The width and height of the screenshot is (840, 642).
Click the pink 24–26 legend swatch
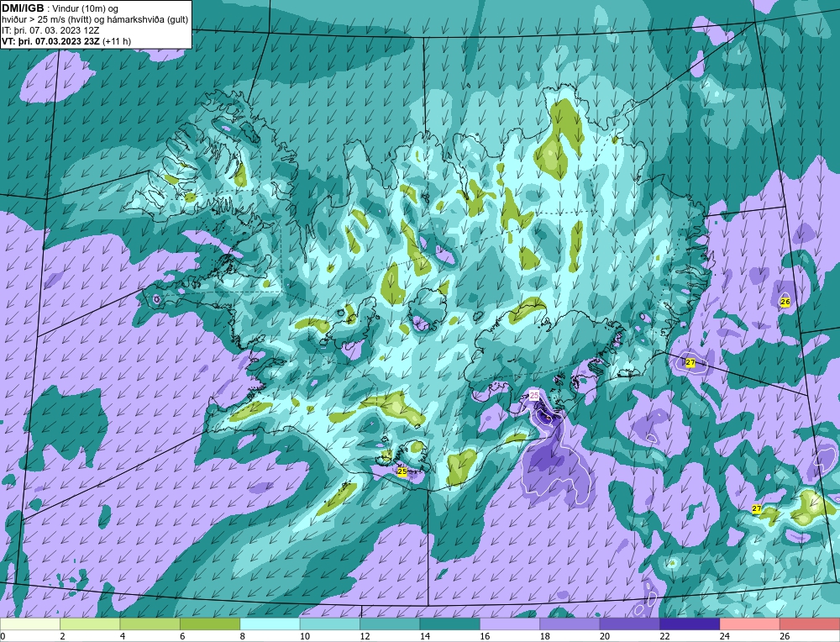pos(750,624)
